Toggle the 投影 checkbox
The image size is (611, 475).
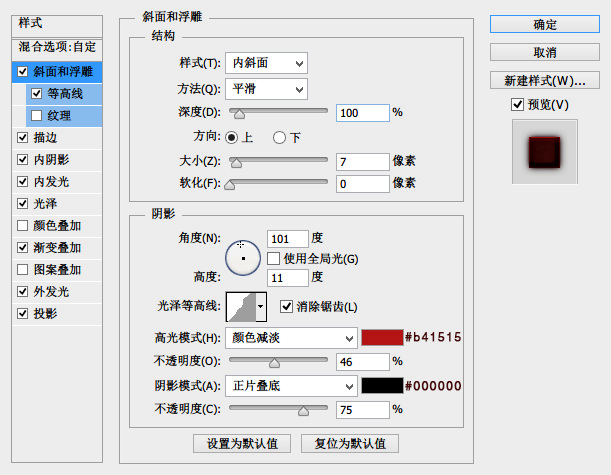coord(23,313)
